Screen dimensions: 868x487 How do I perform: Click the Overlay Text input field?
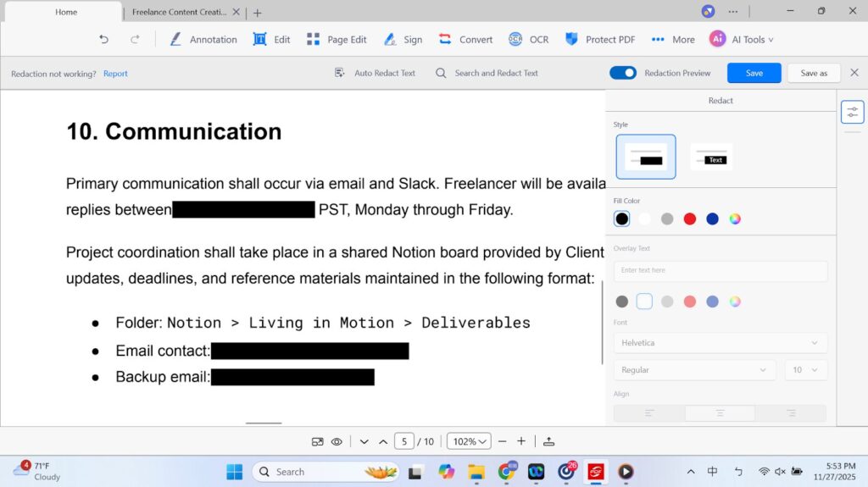point(720,271)
